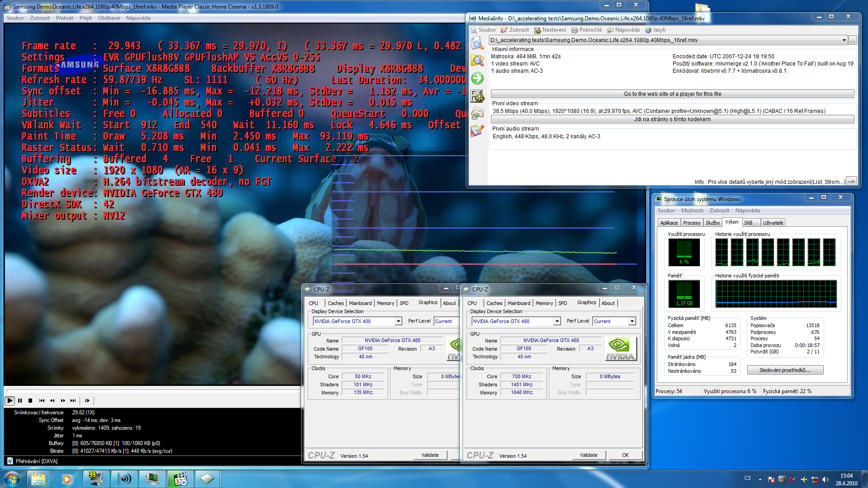Click the 'Sledování prostředků...' button
The image size is (868, 488).
[785, 370]
